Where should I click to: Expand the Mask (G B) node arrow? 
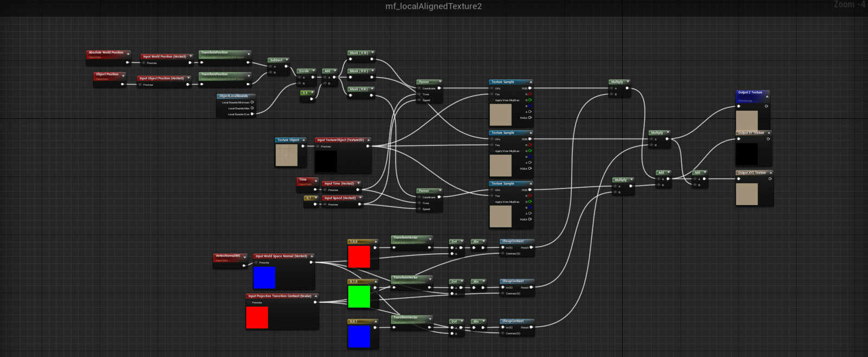point(372,53)
